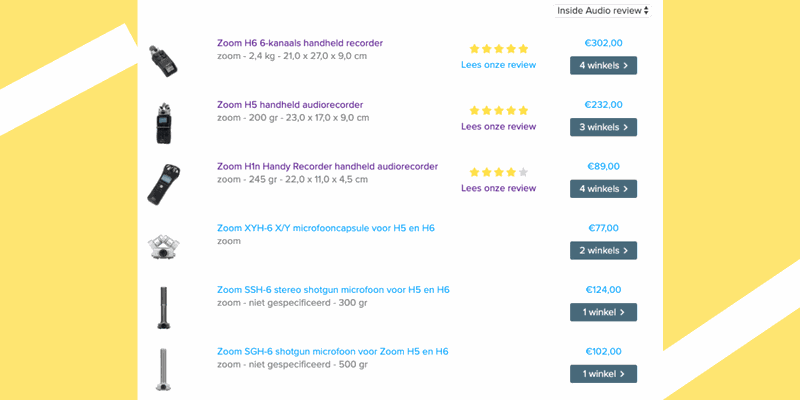800x400 pixels.
Task: Click the SGH-6 shotgun microphone image
Action: click(x=163, y=369)
